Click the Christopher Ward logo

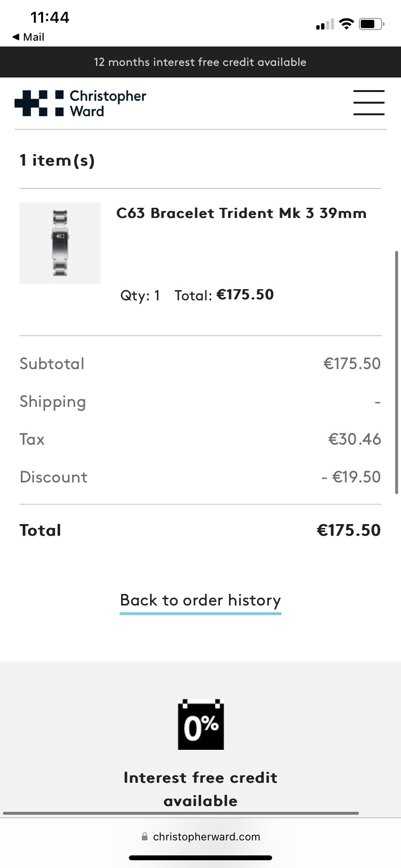[80, 103]
